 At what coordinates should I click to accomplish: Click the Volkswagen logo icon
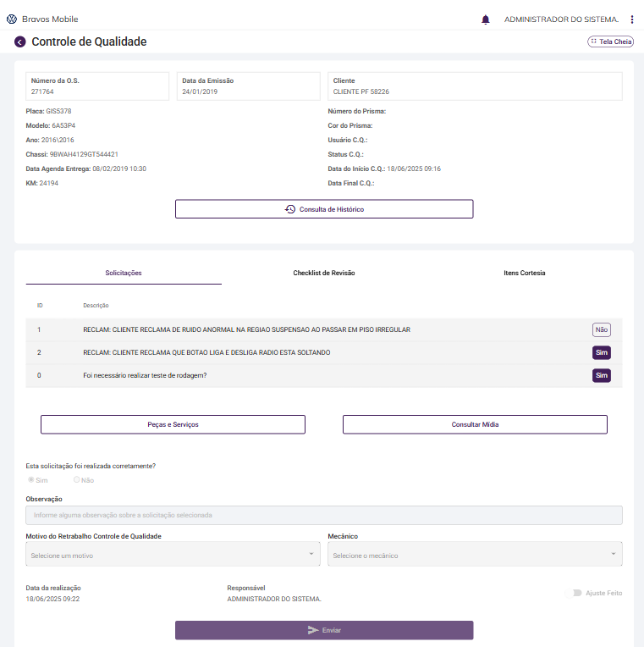tap(11, 19)
